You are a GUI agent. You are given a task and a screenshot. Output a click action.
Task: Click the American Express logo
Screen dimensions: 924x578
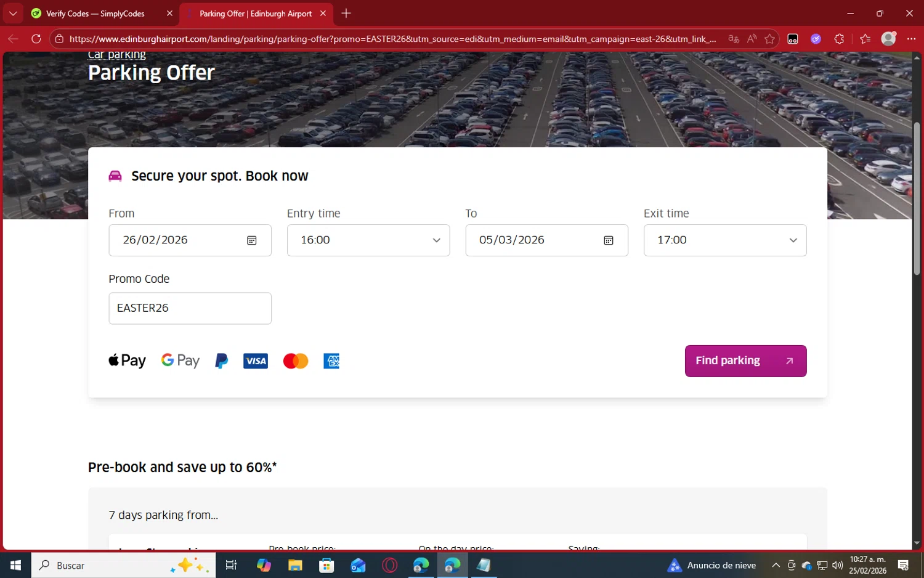point(331,361)
